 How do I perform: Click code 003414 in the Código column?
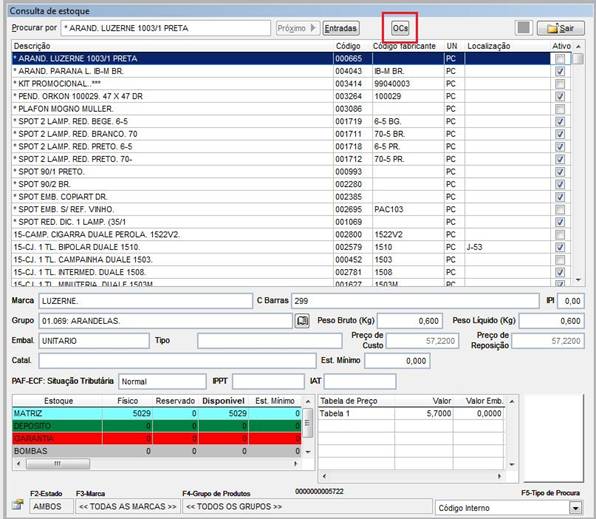[x=349, y=84]
